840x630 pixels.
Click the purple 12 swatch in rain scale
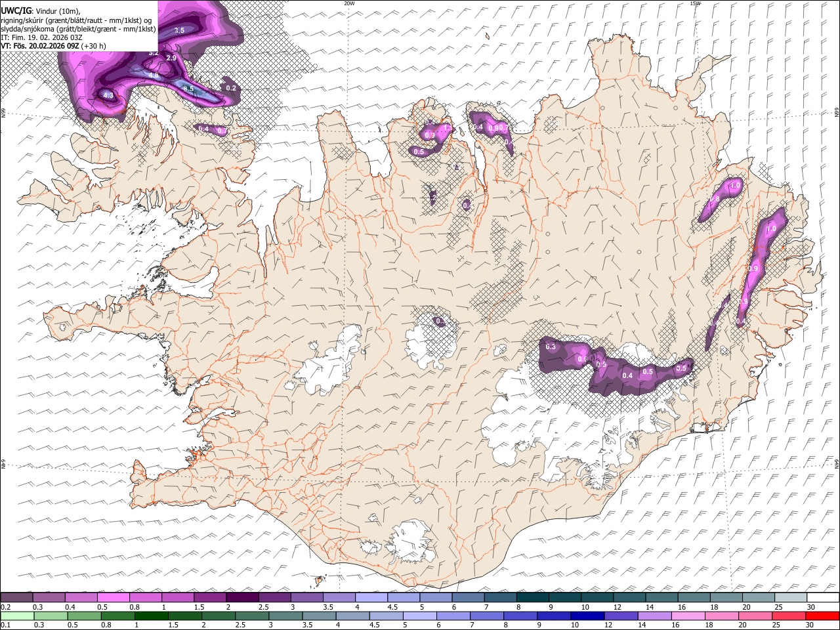[x=620, y=616]
